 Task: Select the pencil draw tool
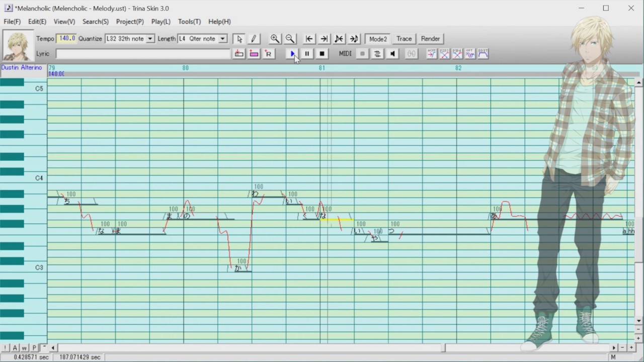coord(254,39)
